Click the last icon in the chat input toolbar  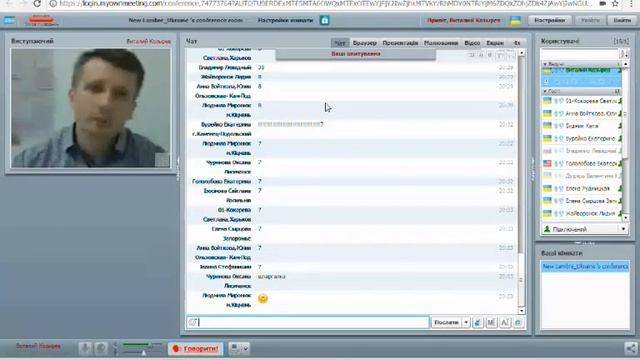pyautogui.click(x=518, y=322)
